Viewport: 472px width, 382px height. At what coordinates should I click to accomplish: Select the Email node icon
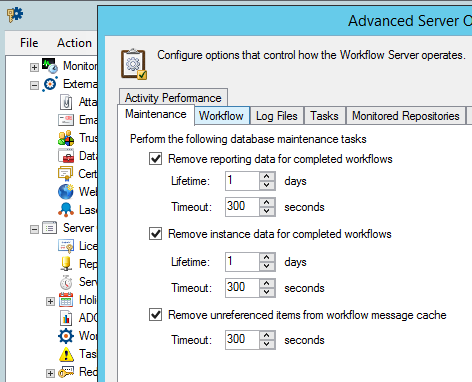tap(66, 120)
